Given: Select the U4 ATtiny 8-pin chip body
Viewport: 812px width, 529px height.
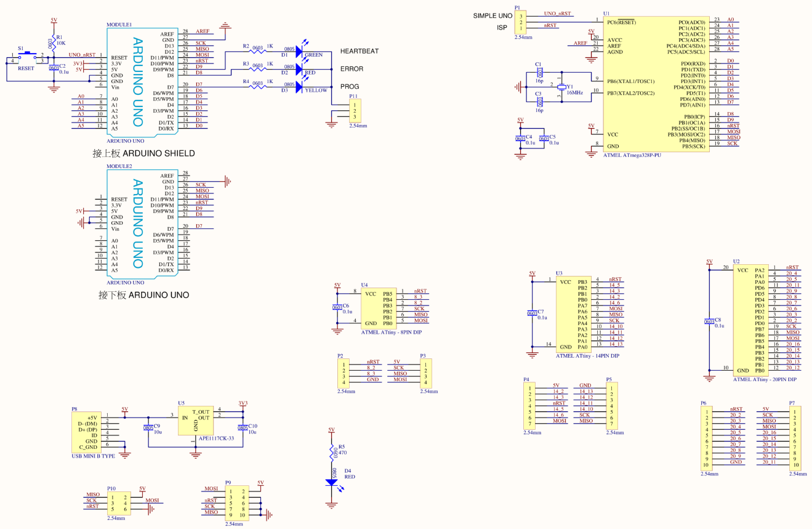Looking at the screenshot, I should tap(378, 309).
